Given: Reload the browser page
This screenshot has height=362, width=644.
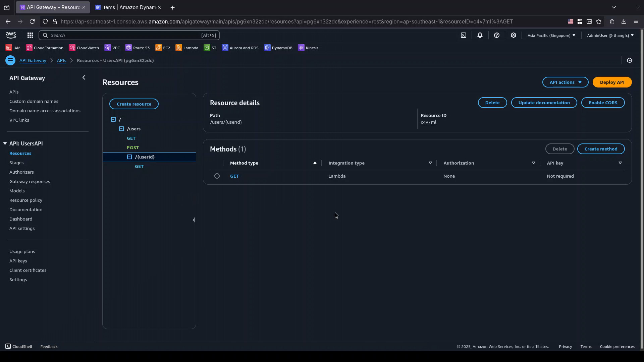Looking at the screenshot, I should 32,21.
